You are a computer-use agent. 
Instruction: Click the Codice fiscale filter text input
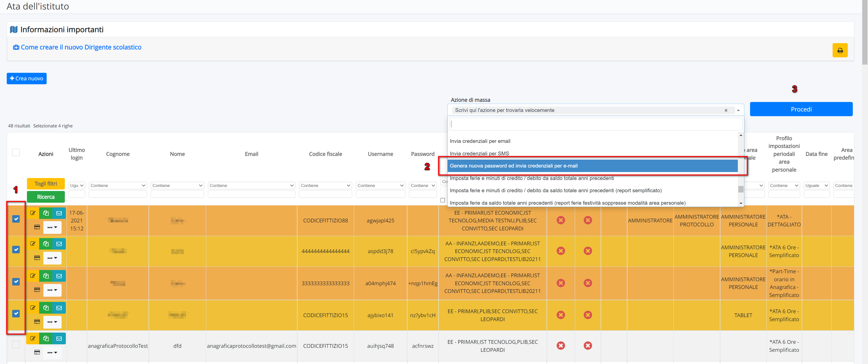point(325,194)
